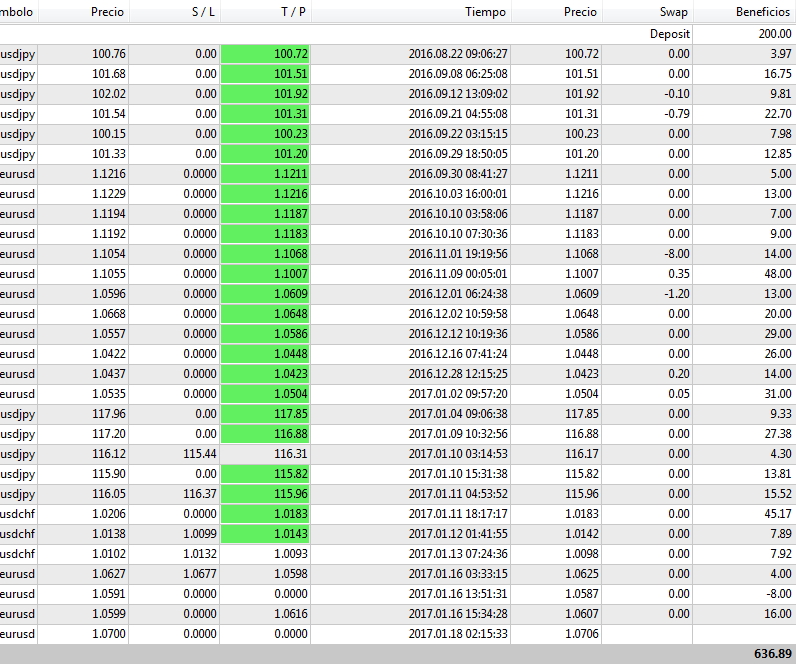This screenshot has height=669, width=796.
Task: Click the 636.89 total balance
Action: (x=760, y=653)
